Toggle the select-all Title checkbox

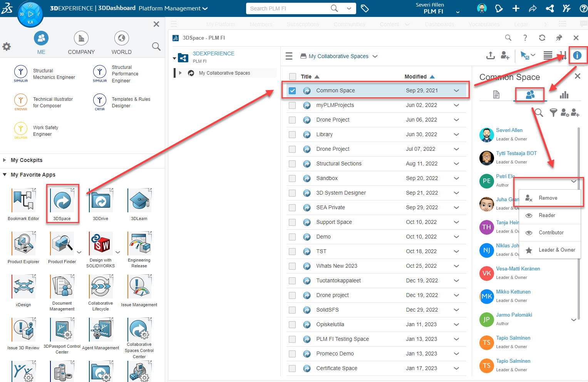click(x=293, y=77)
